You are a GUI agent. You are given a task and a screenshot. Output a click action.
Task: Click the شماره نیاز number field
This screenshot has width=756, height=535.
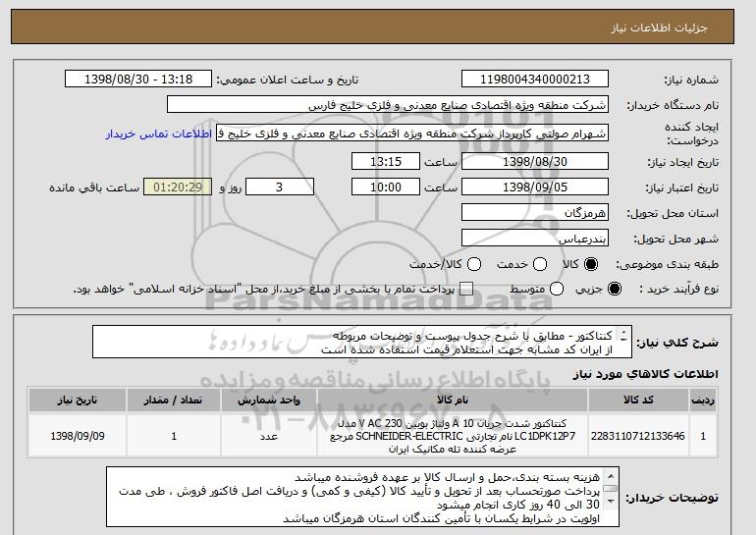point(535,80)
